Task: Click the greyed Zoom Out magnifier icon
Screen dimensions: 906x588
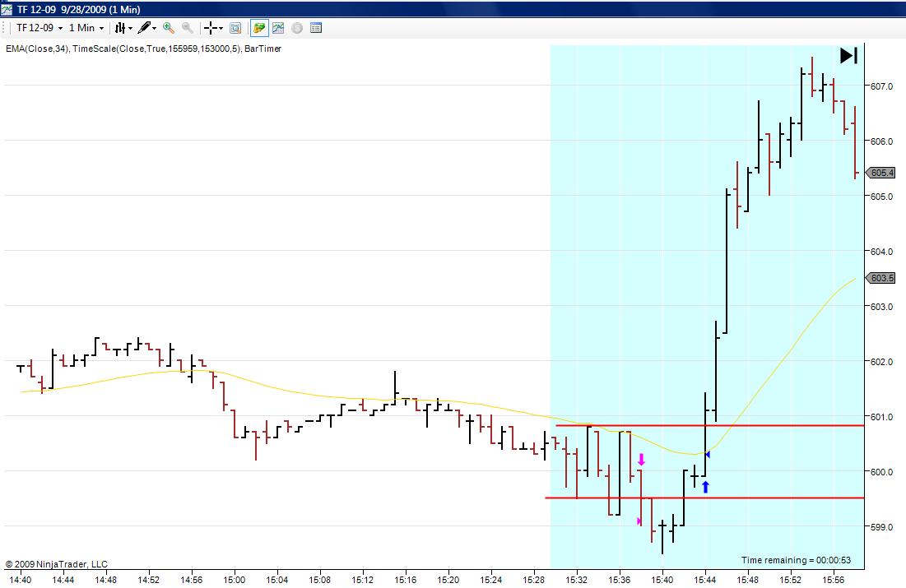Action: 188,28
